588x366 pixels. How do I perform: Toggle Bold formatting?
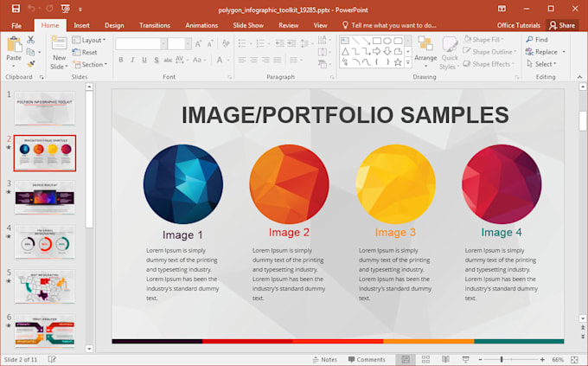121,61
